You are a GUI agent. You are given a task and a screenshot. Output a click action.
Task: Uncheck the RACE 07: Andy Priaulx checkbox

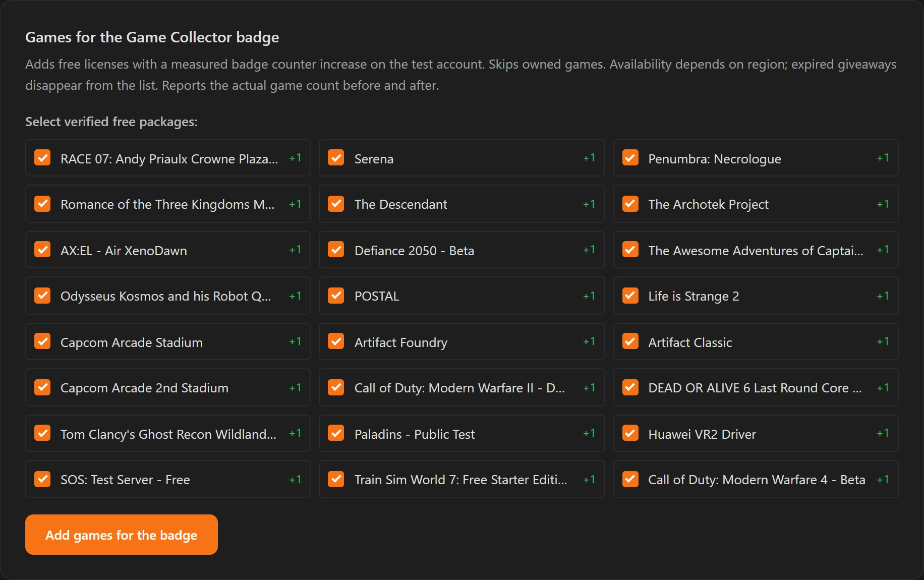click(x=42, y=158)
